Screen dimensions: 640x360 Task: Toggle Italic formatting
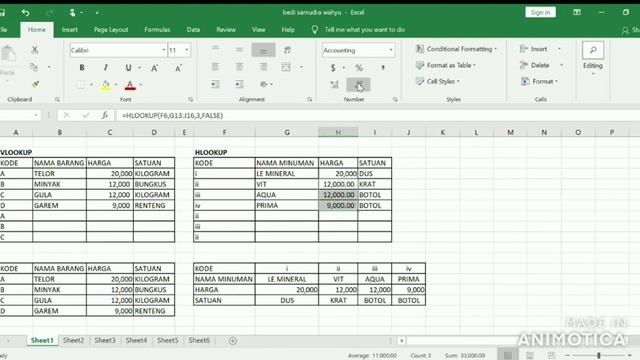[x=105, y=67]
